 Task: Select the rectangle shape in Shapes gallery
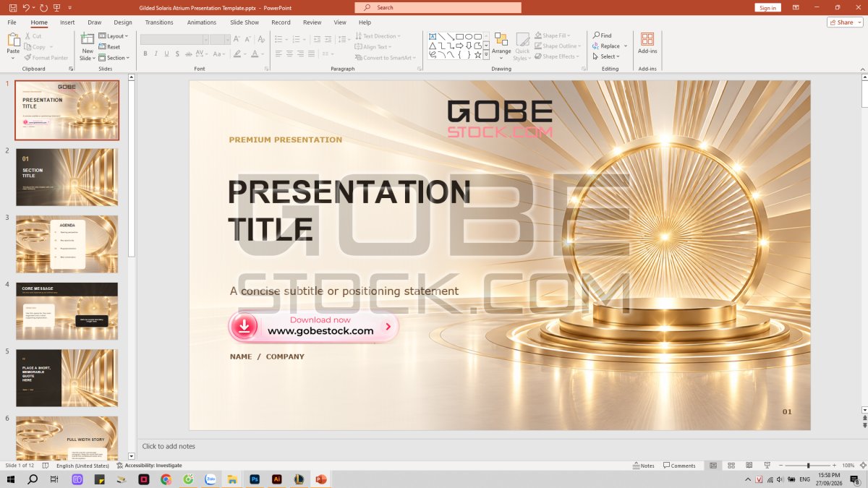[459, 36]
